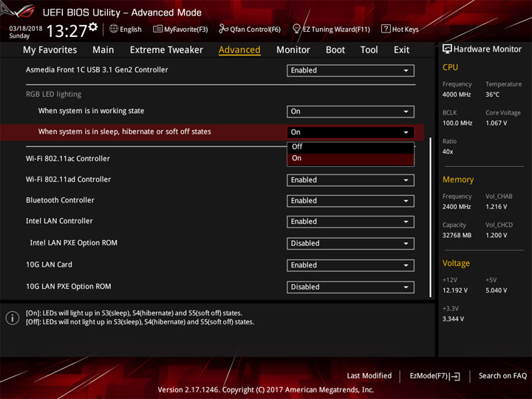Click the globe language icon
This screenshot has height=399, width=532.
pos(114,29)
